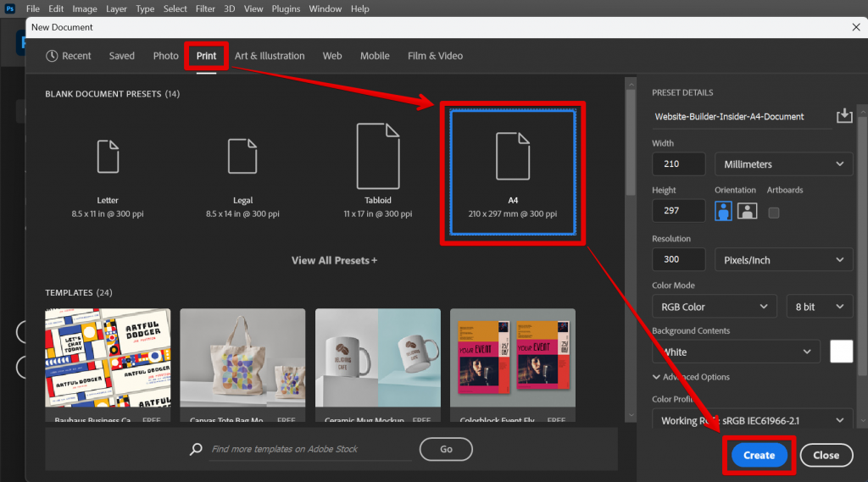
Task: Open the RGB Color mode dropdown
Action: (x=714, y=307)
